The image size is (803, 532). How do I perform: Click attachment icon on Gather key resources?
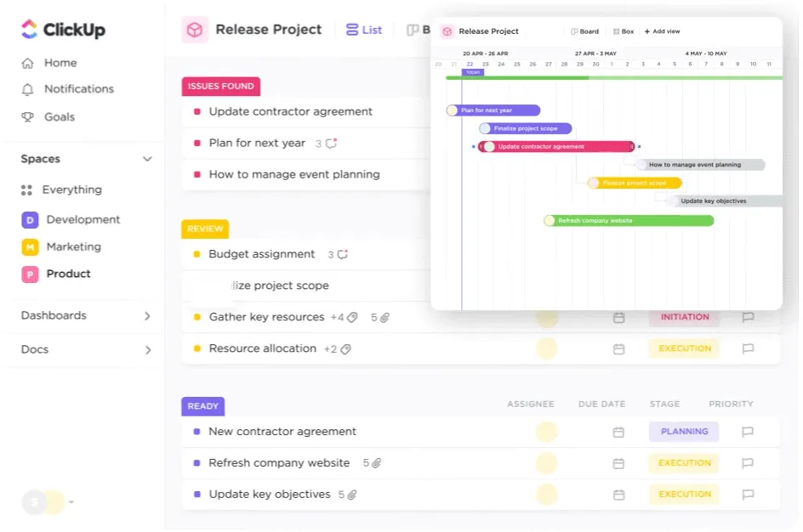(x=384, y=318)
